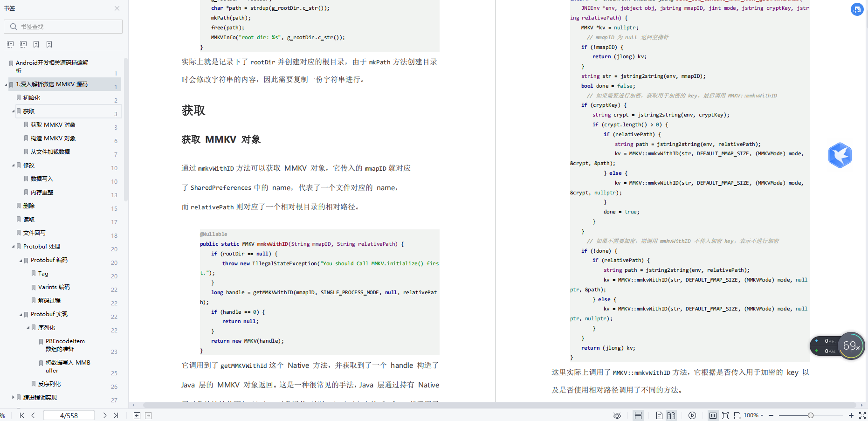Viewport: 868px width, 421px height.
Task: Open the 数据写入 bookmark
Action: point(42,179)
